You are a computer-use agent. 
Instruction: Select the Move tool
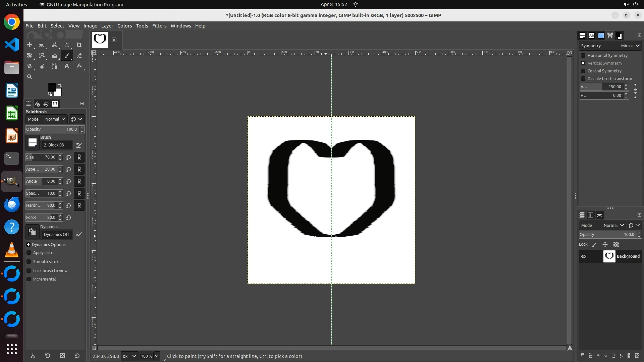(x=30, y=45)
